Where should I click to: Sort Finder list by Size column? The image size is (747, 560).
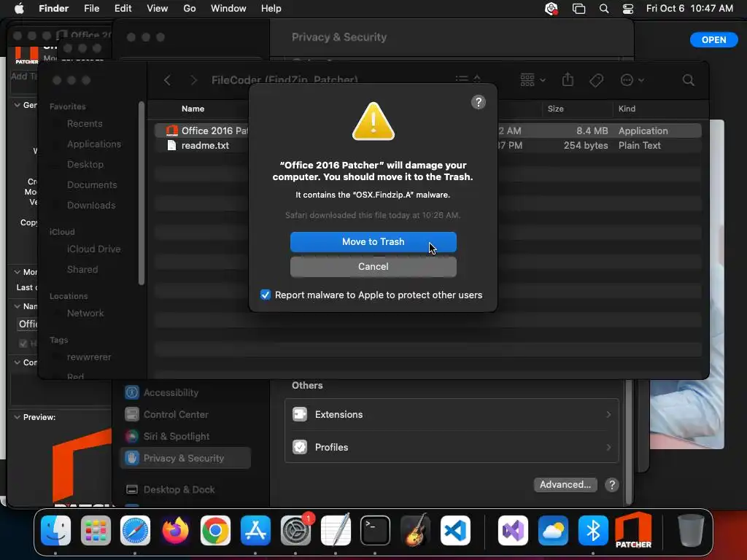(555, 109)
